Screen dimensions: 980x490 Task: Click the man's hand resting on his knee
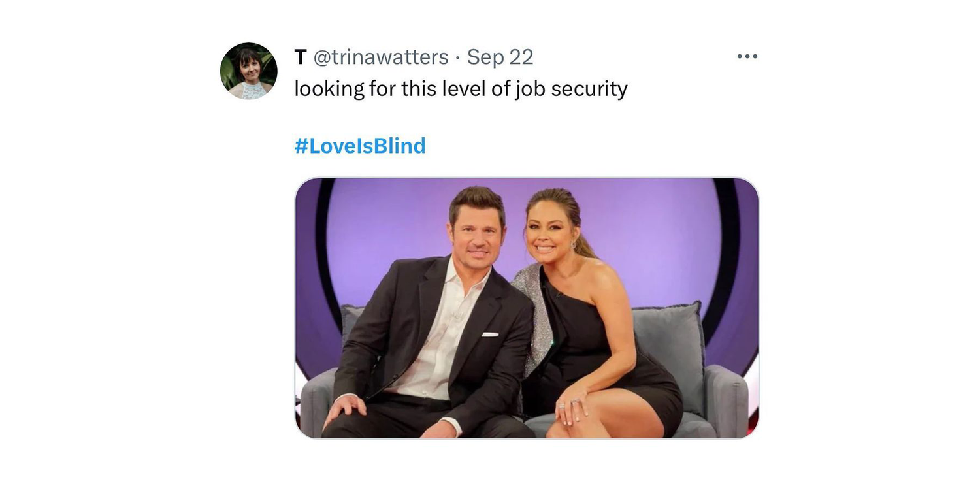coord(345,408)
